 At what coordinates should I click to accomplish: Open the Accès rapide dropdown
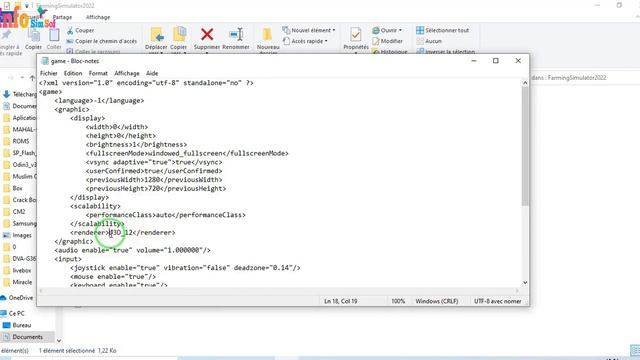[x=305, y=41]
